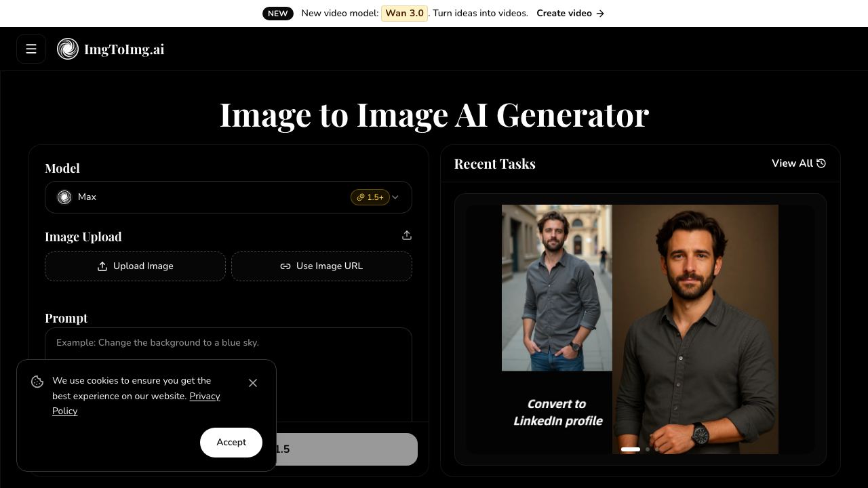
Task: Click the NEW badge in banner
Action: coord(278,13)
